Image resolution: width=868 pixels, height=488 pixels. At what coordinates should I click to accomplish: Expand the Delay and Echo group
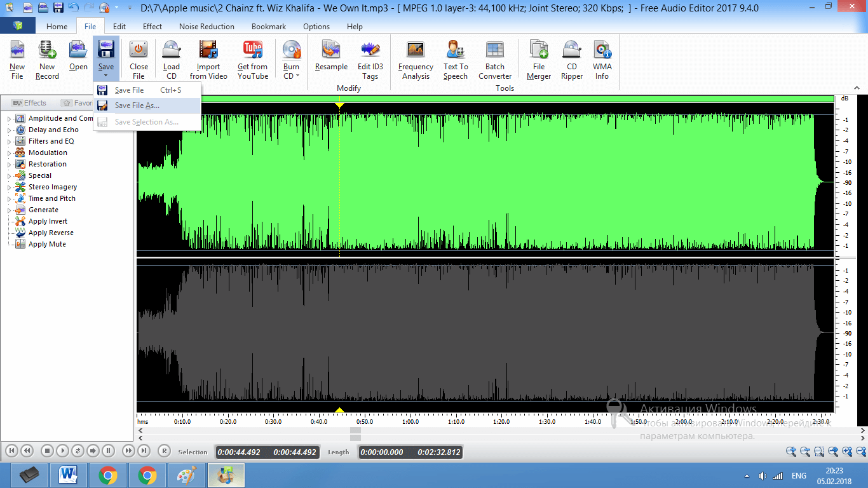(x=10, y=130)
